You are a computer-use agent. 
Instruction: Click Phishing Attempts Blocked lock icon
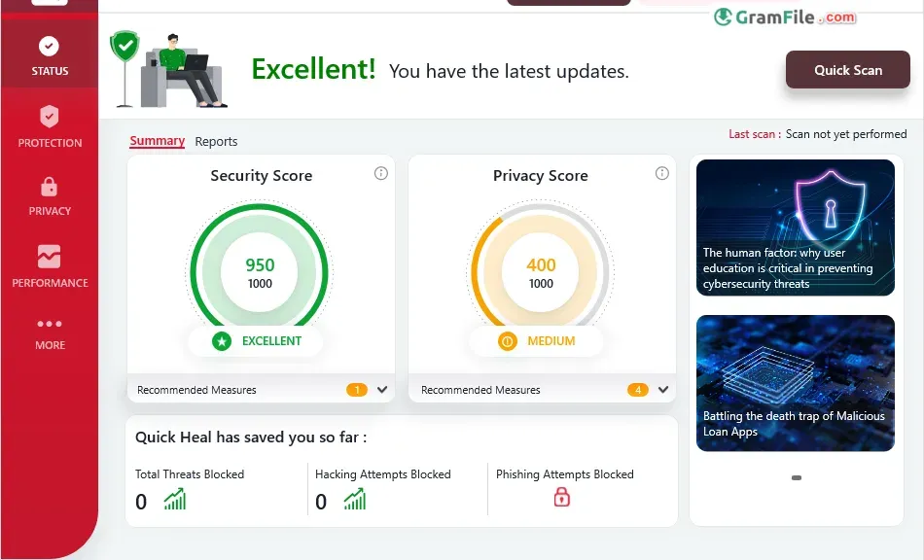[561, 497]
